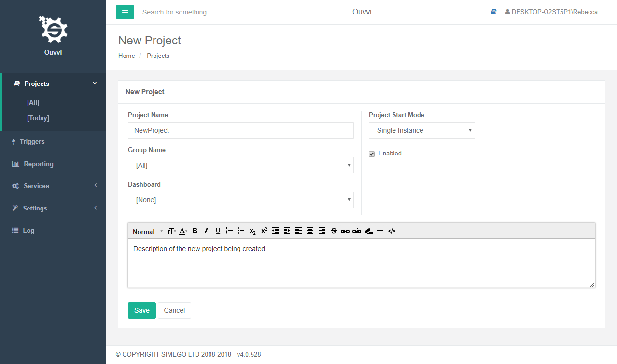Open font size dropdown in editor

point(171,231)
